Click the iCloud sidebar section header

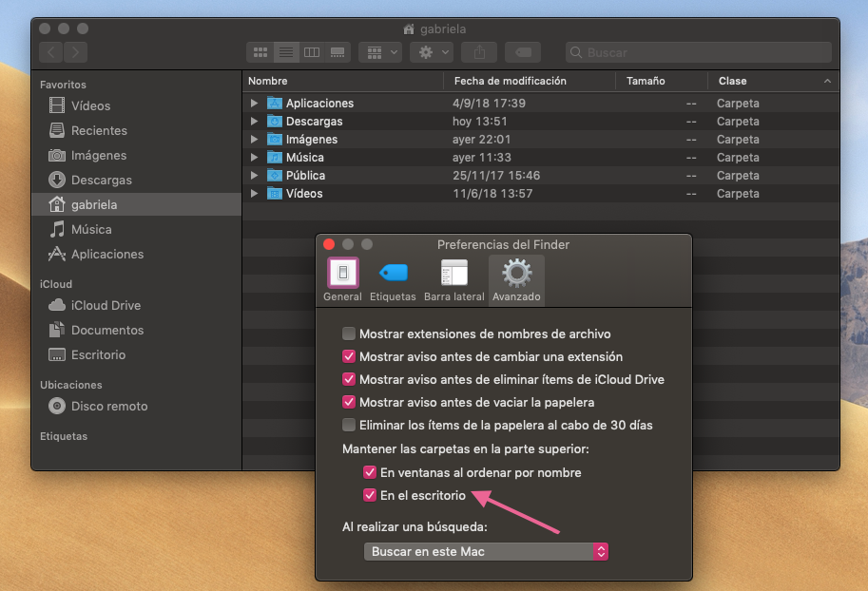pyautogui.click(x=56, y=284)
